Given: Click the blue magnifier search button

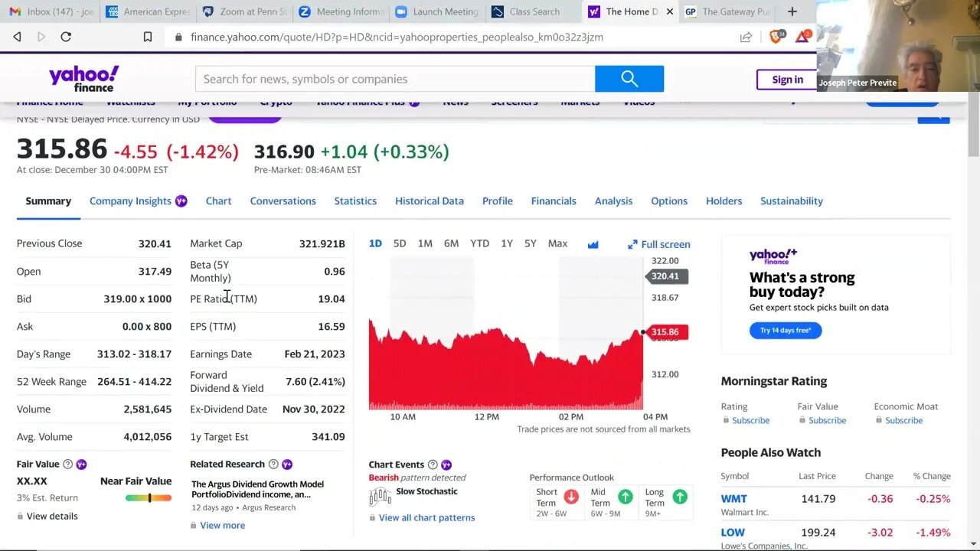Looking at the screenshot, I should coord(629,79).
